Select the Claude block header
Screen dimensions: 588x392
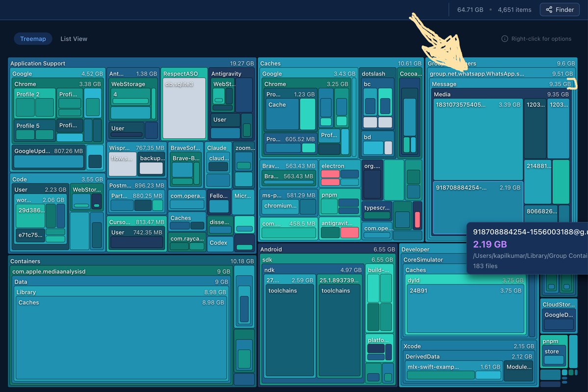[x=218, y=147]
